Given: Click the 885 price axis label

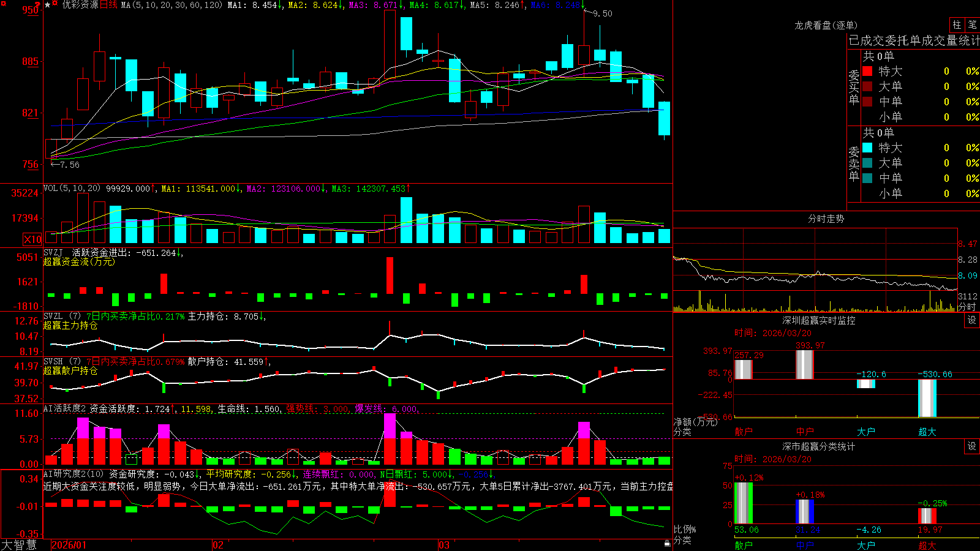Looking at the screenshot, I should click(30, 61).
